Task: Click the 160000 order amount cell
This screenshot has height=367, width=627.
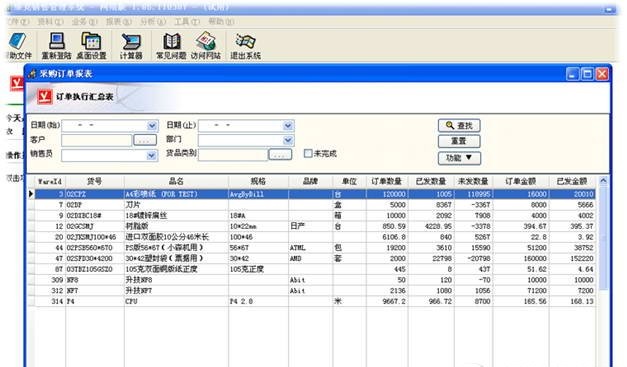Action: click(521, 259)
